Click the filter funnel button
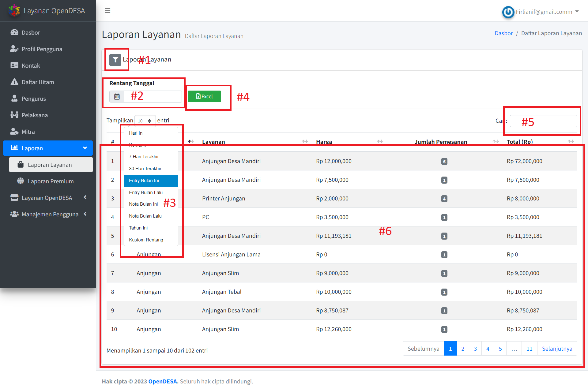The width and height of the screenshot is (588, 392). pos(115,60)
